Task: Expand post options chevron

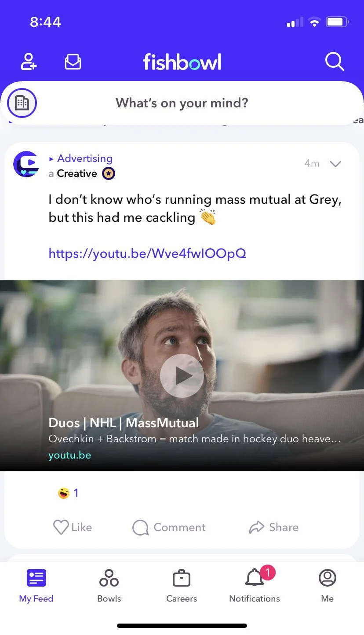Action: (x=335, y=164)
